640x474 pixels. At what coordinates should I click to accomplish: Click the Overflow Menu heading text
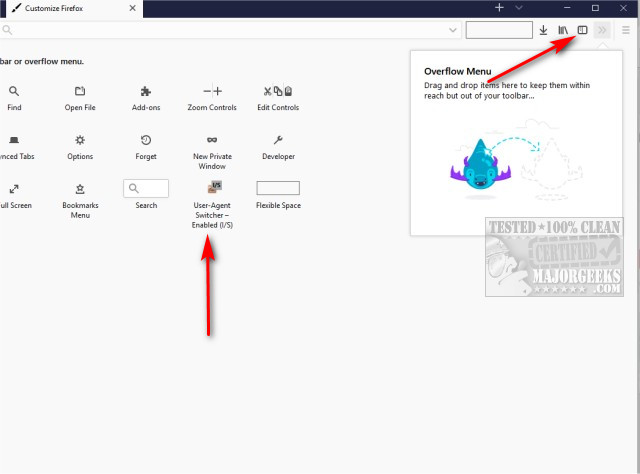(458, 71)
